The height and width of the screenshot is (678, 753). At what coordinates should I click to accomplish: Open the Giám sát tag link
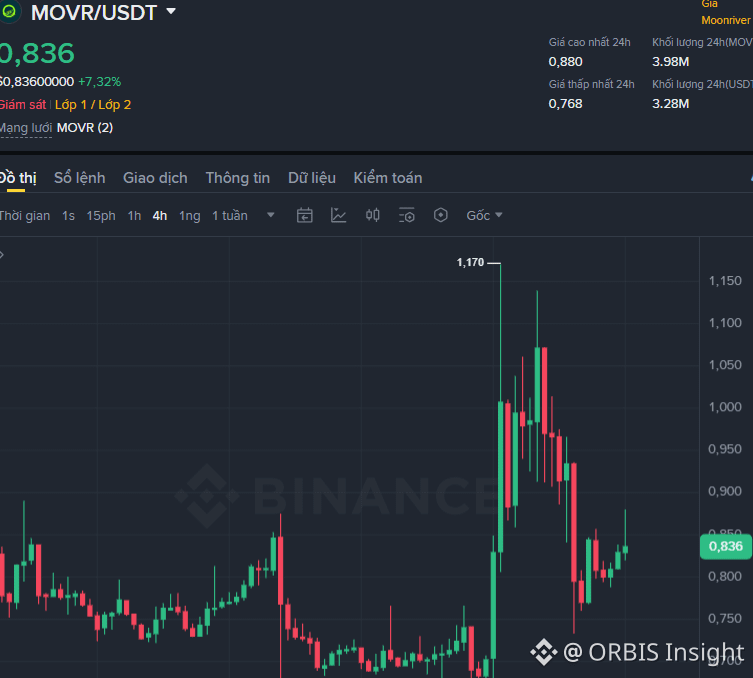[x=23, y=105]
